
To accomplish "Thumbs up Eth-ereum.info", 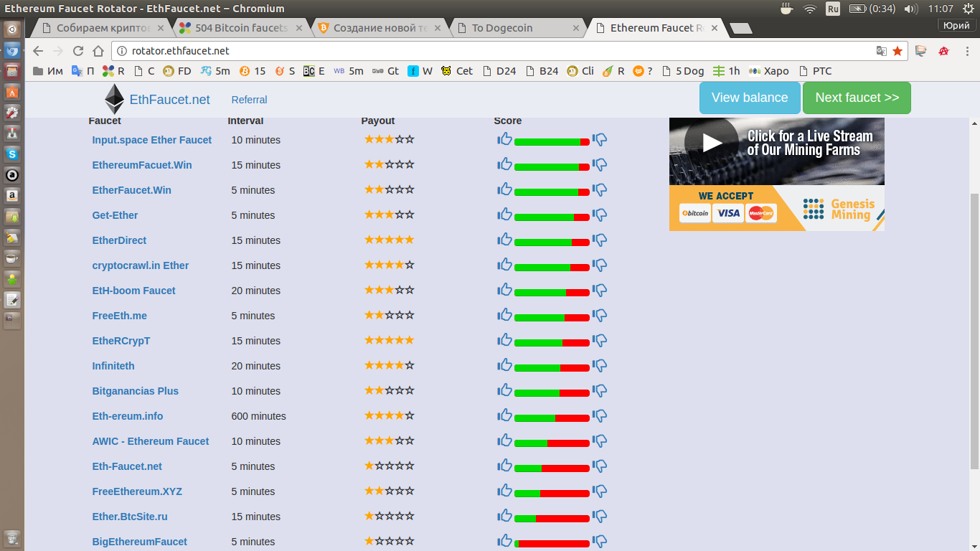I will tap(505, 415).
